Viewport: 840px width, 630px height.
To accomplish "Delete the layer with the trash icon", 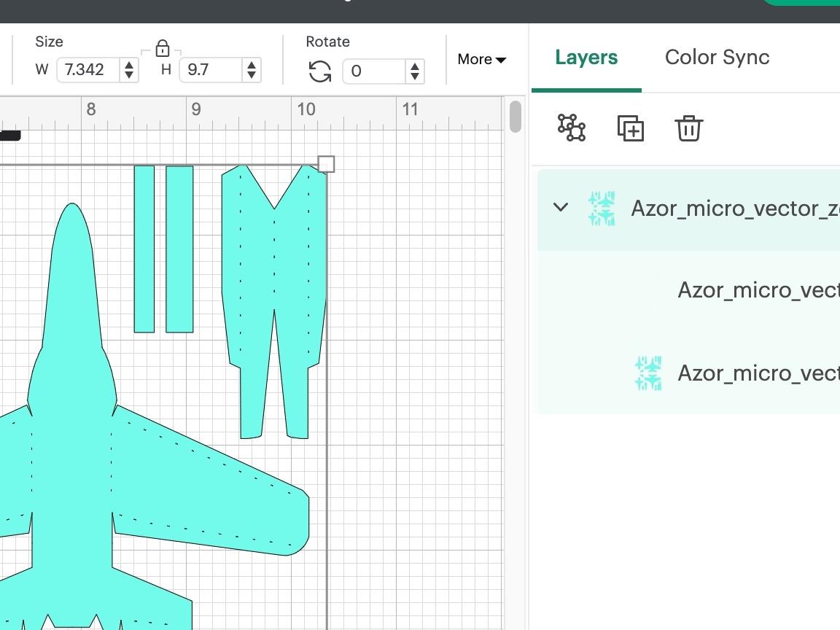I will pyautogui.click(x=688, y=128).
